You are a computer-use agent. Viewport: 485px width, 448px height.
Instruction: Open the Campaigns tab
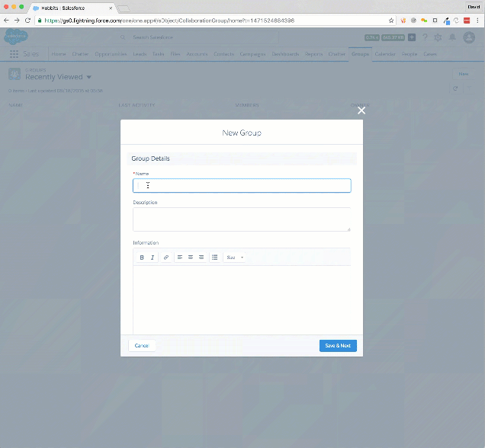click(x=252, y=54)
